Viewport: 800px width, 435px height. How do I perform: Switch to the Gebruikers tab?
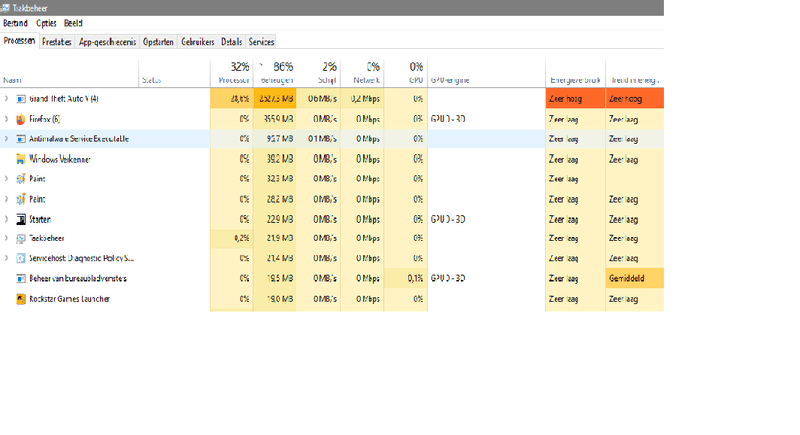pyautogui.click(x=197, y=42)
